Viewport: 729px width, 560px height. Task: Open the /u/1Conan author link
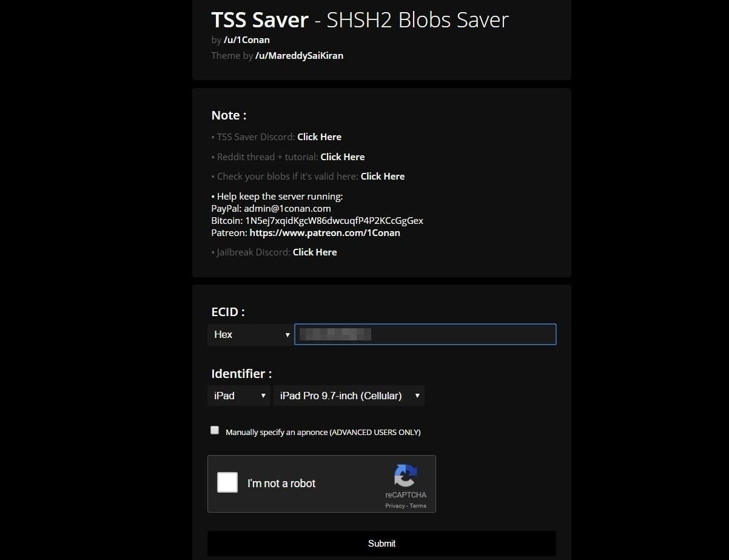click(x=246, y=40)
